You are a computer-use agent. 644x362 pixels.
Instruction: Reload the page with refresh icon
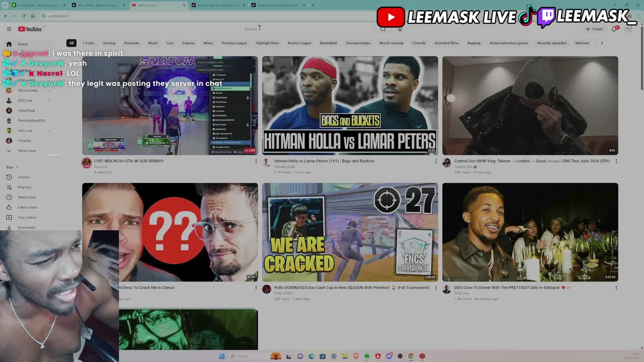[x=24, y=16]
